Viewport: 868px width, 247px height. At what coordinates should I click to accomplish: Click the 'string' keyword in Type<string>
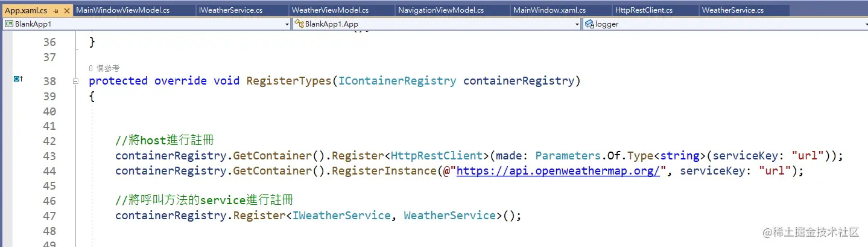pyautogui.click(x=680, y=156)
